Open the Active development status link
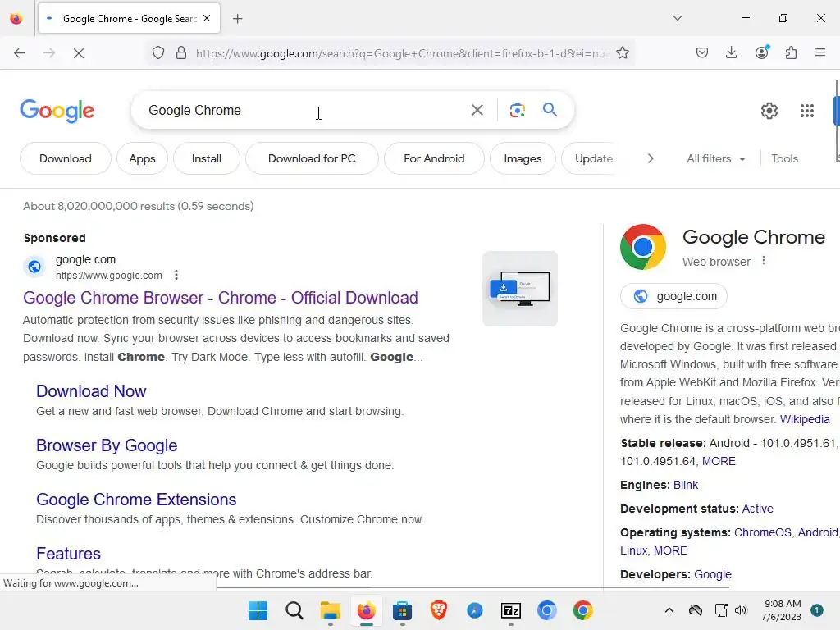 click(x=757, y=509)
